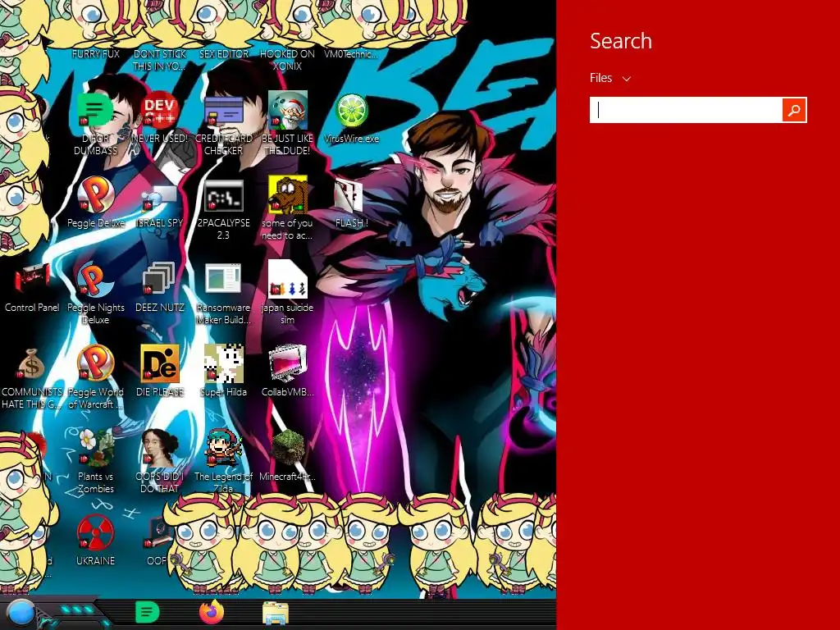The width and height of the screenshot is (840, 630).
Task: Open File Explorer from the taskbar
Action: click(276, 613)
